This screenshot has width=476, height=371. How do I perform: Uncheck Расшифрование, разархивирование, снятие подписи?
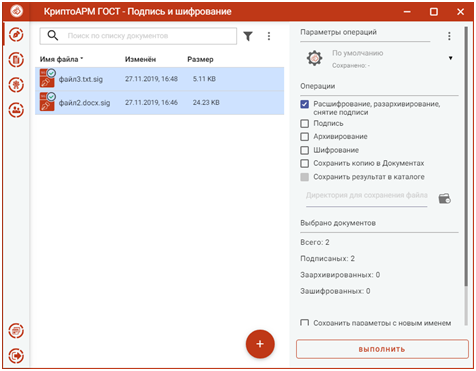click(x=305, y=104)
